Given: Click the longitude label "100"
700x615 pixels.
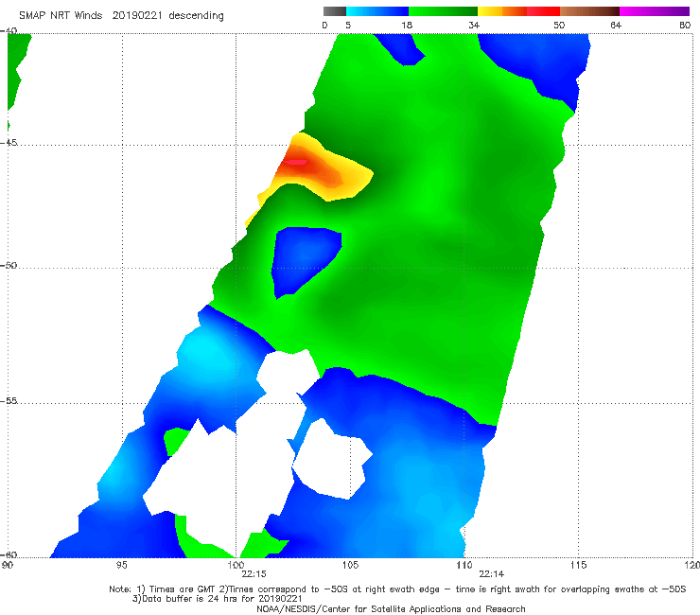Looking at the screenshot, I should click(236, 566).
